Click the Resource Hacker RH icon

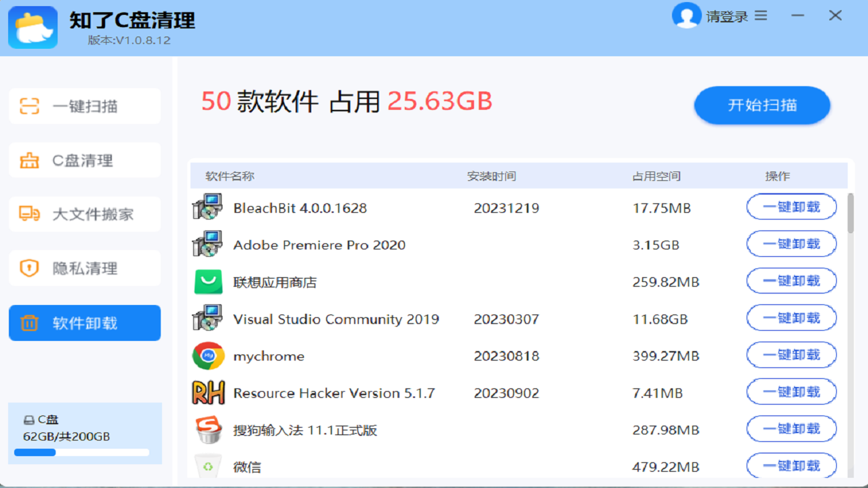tap(208, 392)
